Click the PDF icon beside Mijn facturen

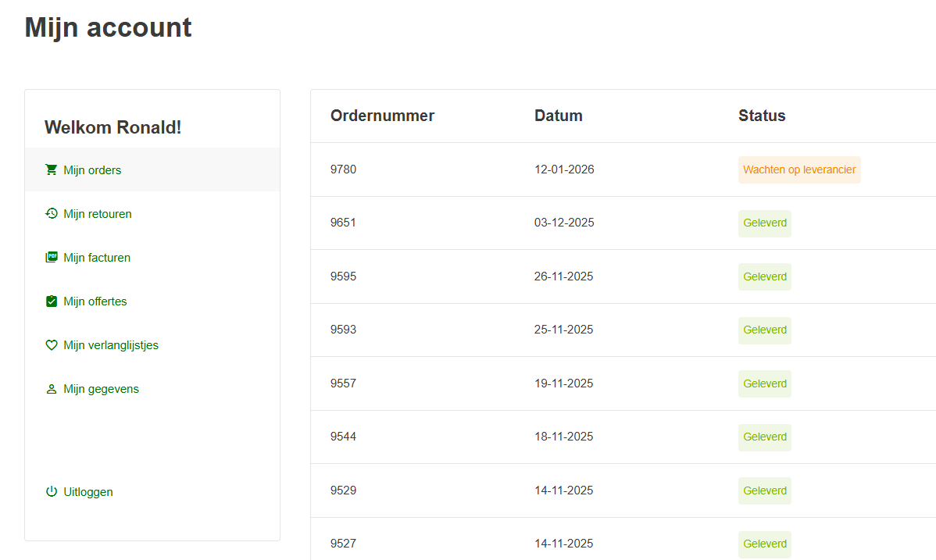[52, 257]
